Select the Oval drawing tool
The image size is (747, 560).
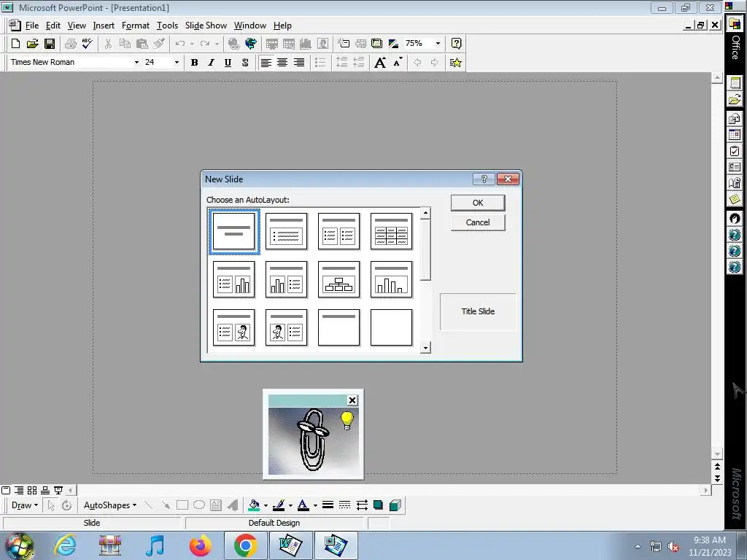click(199, 505)
